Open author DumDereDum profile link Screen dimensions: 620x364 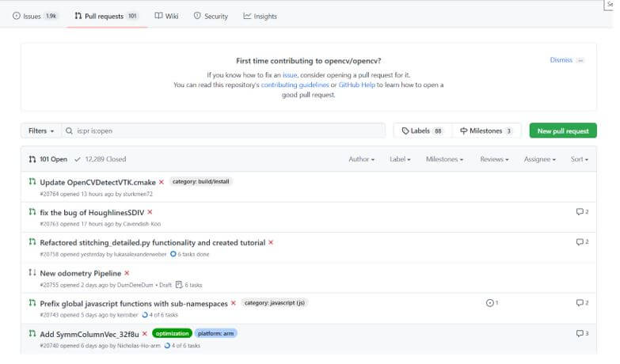[x=135, y=285]
